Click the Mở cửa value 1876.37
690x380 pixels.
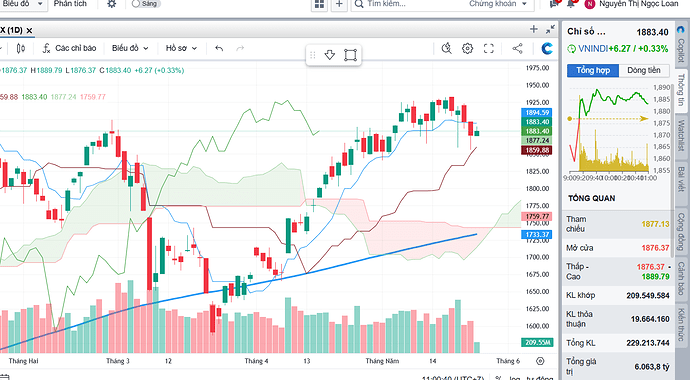655,248
